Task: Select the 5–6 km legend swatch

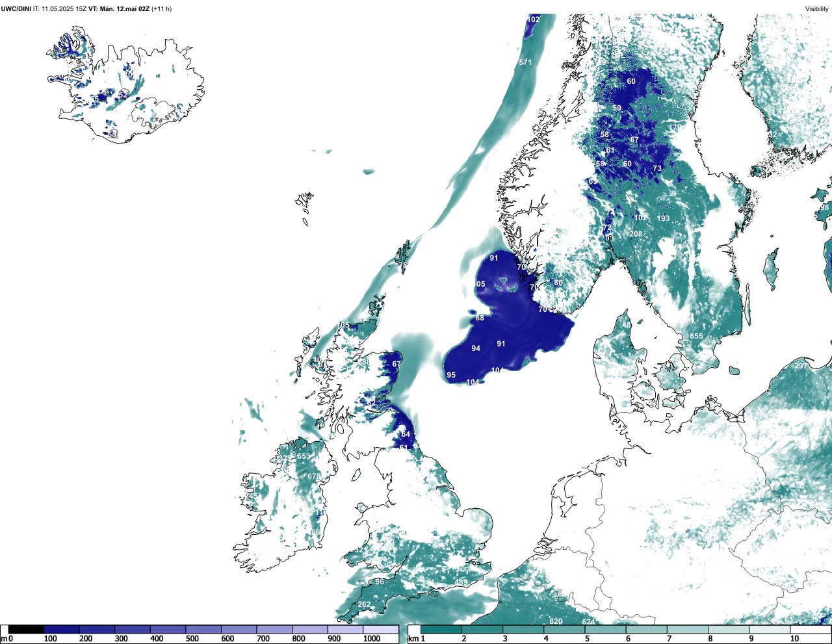Action: coord(605,630)
